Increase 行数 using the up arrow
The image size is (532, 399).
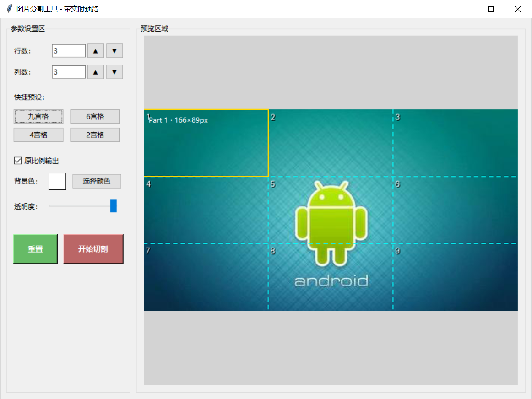point(95,50)
